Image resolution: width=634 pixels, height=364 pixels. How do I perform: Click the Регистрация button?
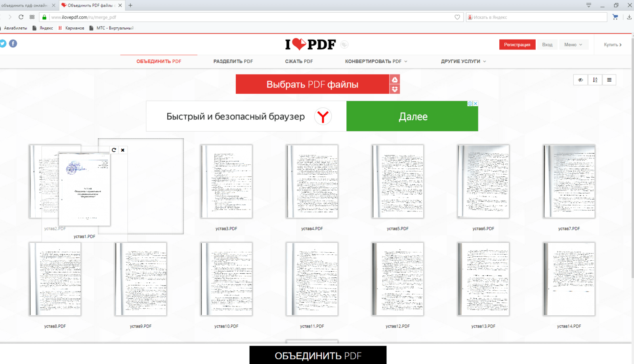pyautogui.click(x=517, y=44)
